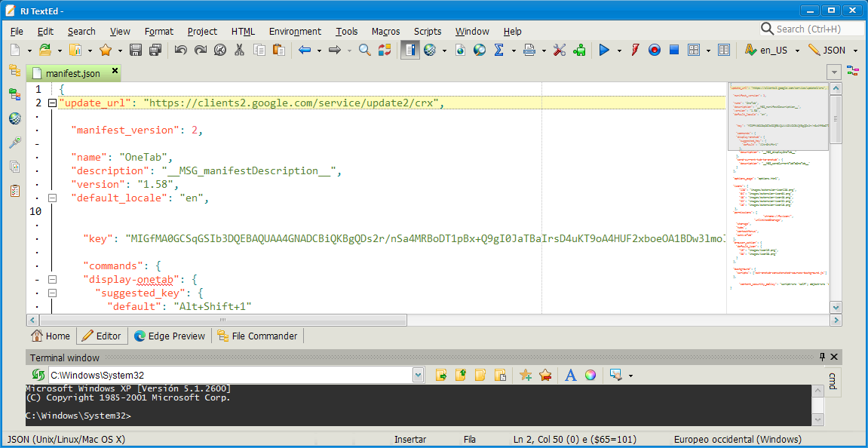Select the Editor tab
The height and width of the screenshot is (448, 868).
tap(102, 336)
